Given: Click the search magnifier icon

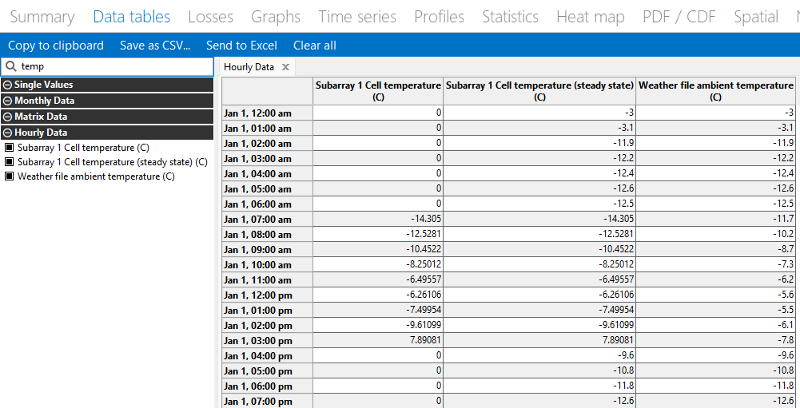Looking at the screenshot, I should 9,66.
